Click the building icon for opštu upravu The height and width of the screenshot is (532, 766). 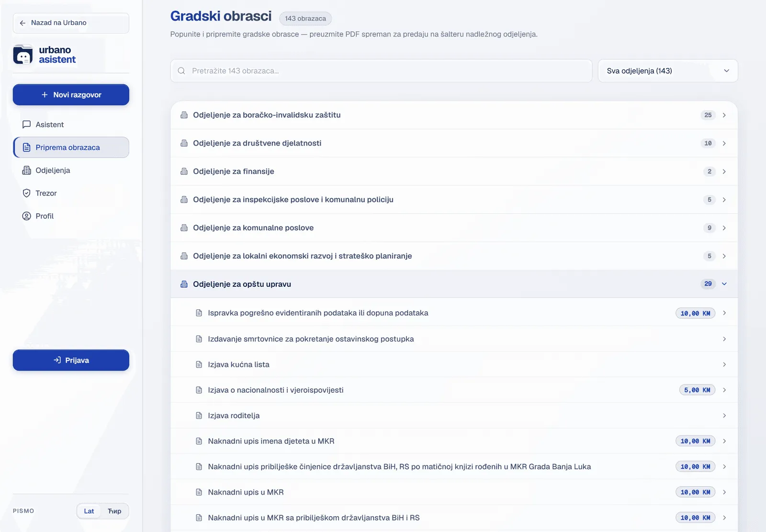point(184,284)
